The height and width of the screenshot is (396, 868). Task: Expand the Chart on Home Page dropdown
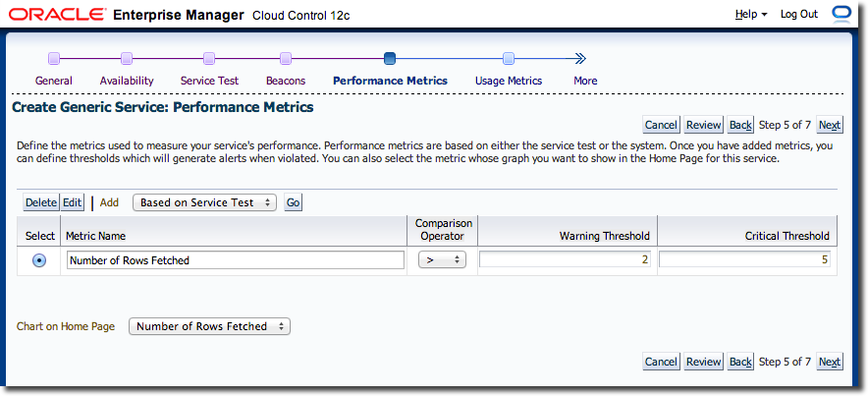pyautogui.click(x=209, y=326)
